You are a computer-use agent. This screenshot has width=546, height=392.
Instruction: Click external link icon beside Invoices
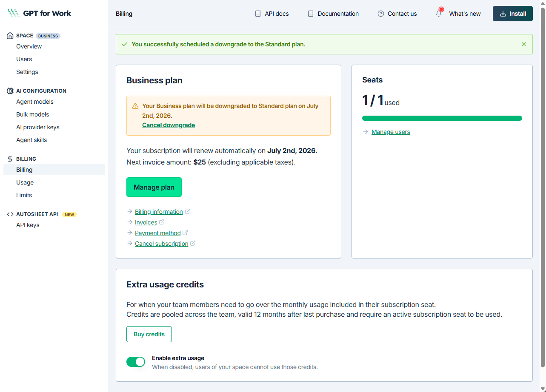[162, 222]
